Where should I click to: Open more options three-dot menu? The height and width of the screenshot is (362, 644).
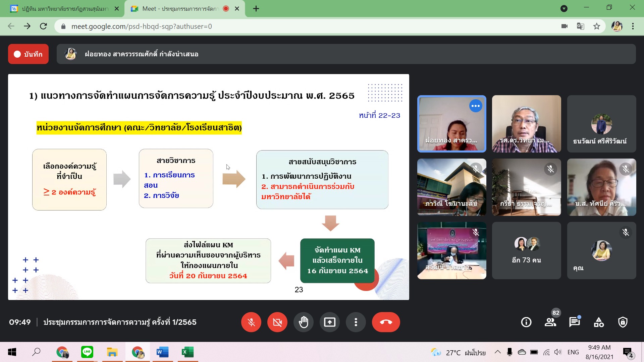click(356, 322)
